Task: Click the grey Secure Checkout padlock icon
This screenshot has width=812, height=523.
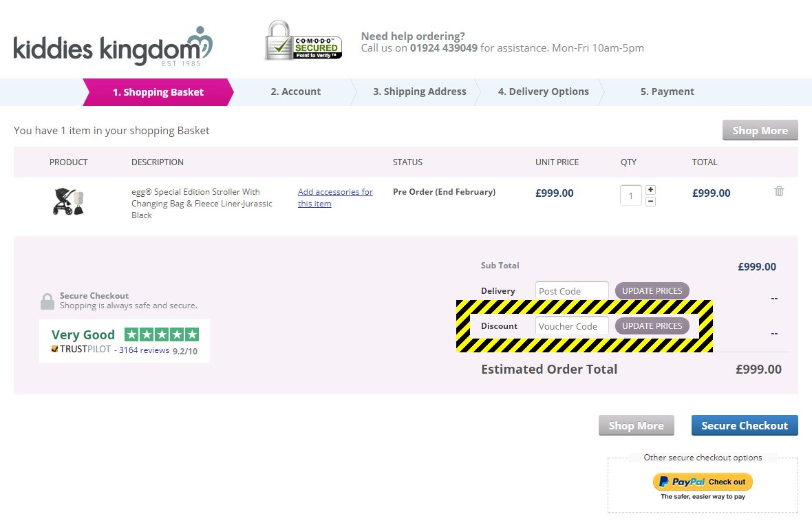Action: coord(47,301)
